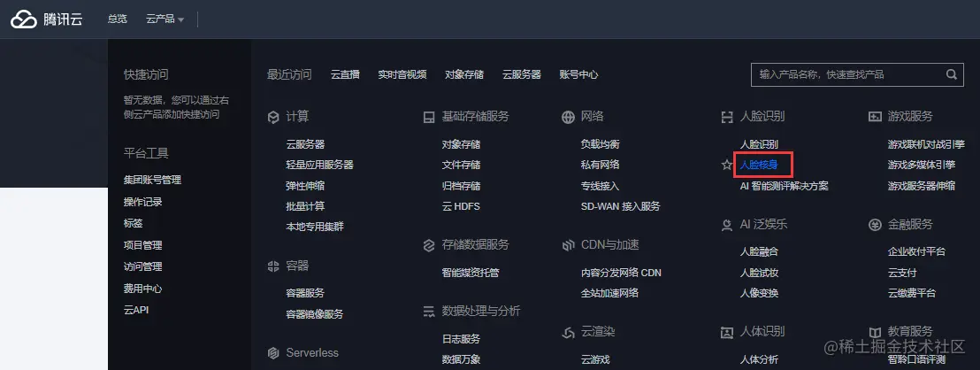Open 人脸试妆 product
This screenshot has width=980, height=370.
tap(759, 273)
